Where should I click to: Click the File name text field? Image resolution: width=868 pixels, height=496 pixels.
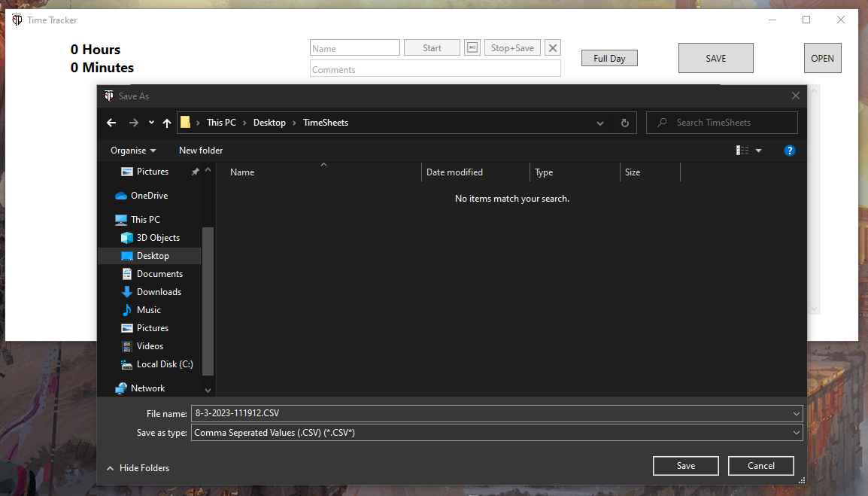491,413
